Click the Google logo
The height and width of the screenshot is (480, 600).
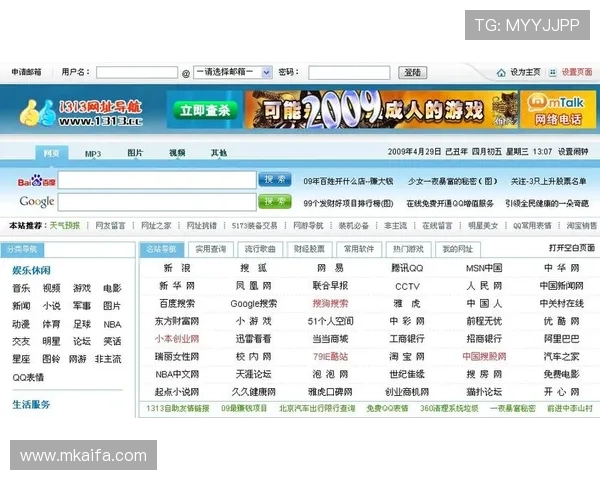pos(37,201)
